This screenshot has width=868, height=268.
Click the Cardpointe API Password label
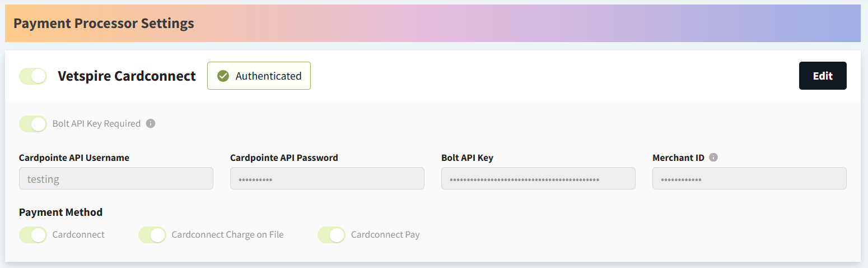pyautogui.click(x=284, y=158)
